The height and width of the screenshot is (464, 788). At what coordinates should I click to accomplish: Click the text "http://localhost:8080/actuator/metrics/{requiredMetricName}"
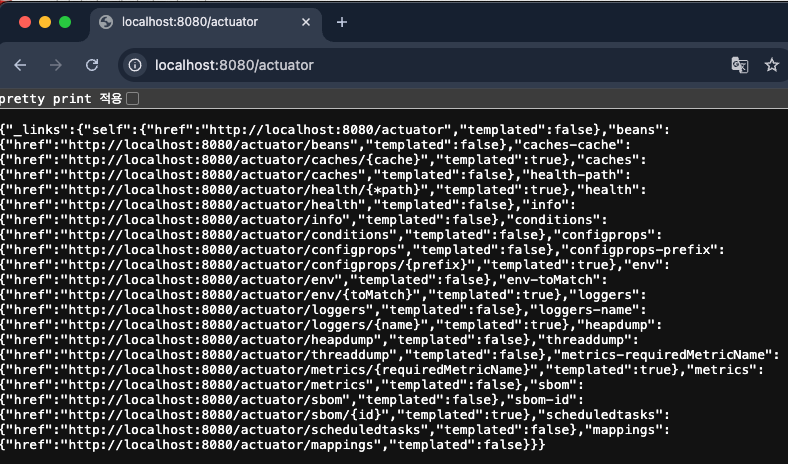300,370
